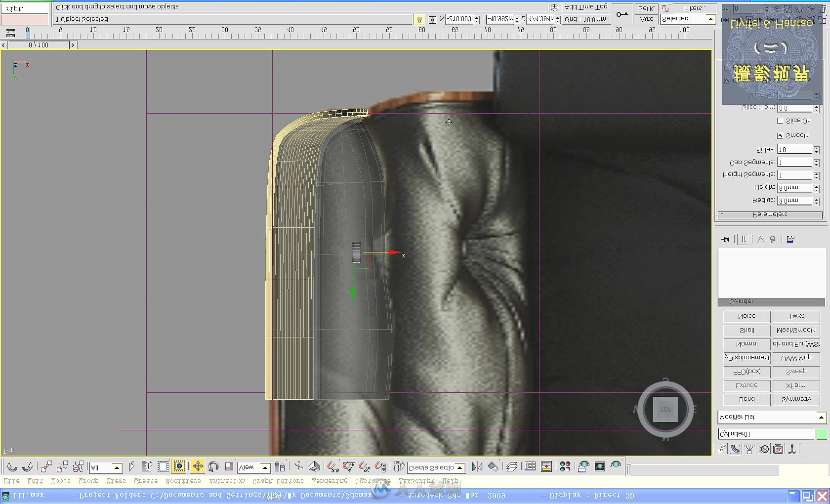Open the Modifiers menu

(x=183, y=481)
